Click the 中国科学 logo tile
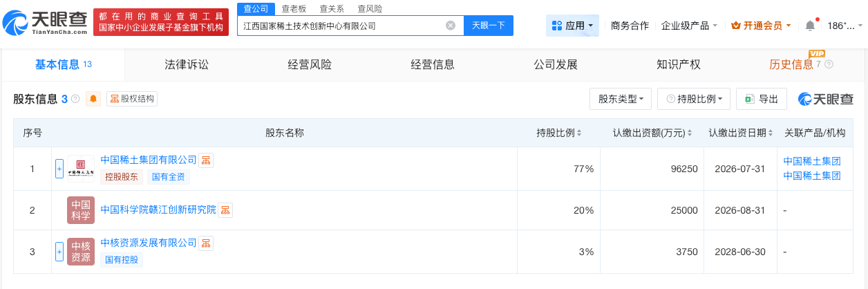The image size is (868, 289). click(x=81, y=210)
